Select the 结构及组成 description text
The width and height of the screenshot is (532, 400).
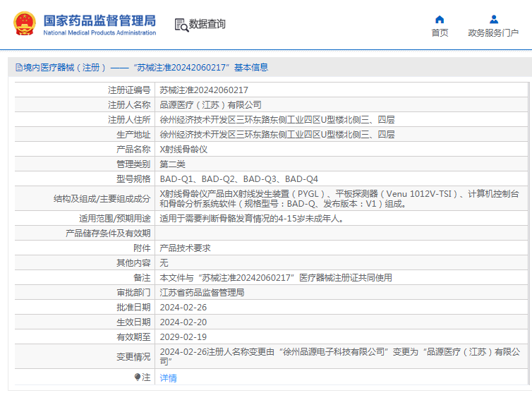[339, 199]
